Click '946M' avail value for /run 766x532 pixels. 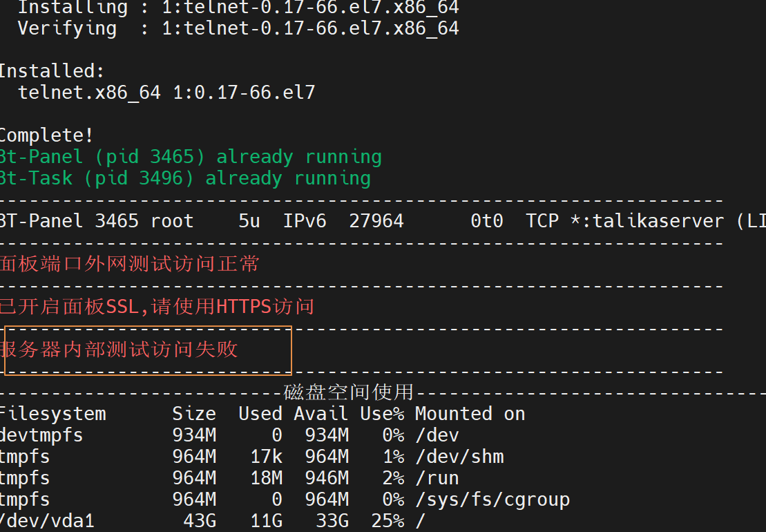click(327, 479)
